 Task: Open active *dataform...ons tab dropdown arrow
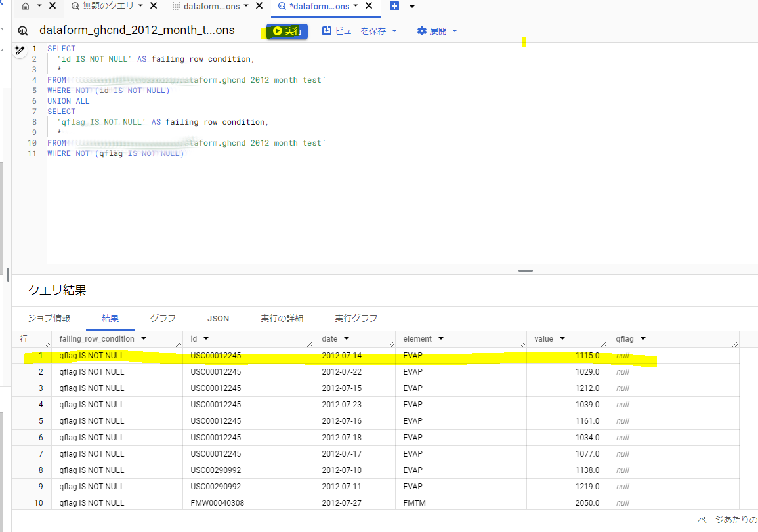coord(356,6)
